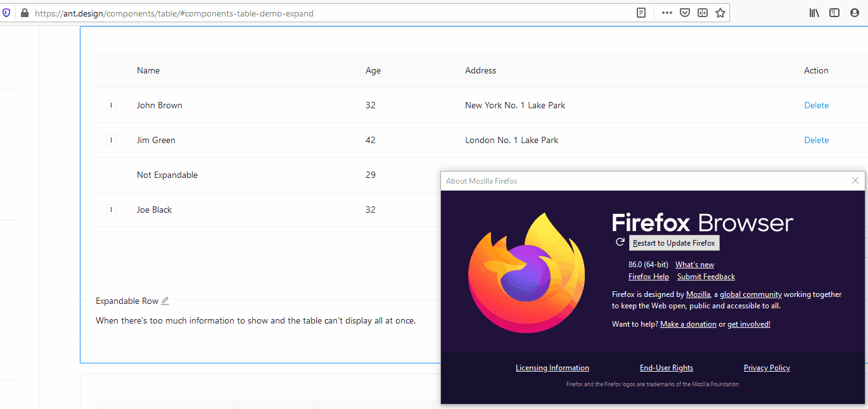868x409 pixels.
Task: Open page actions three-dot menu
Action: pos(667,13)
